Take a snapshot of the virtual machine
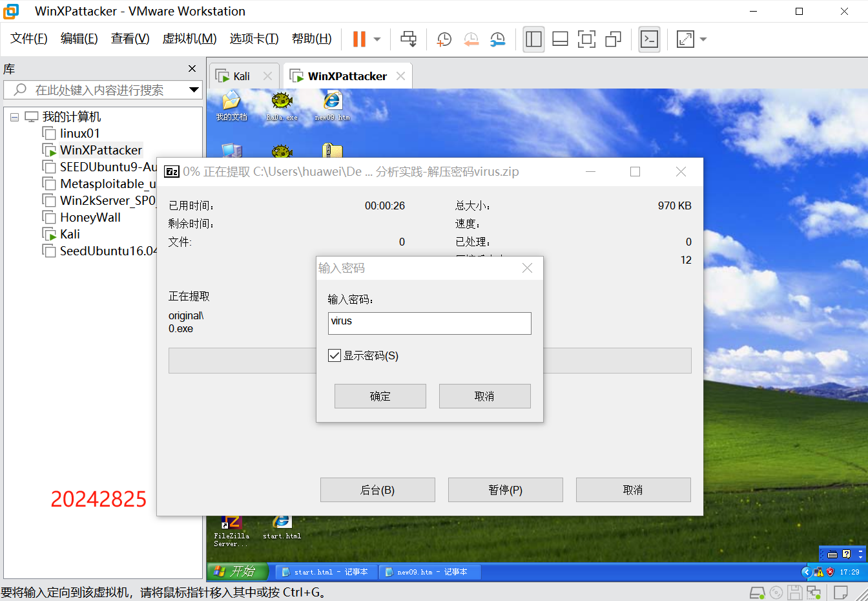868x601 pixels. [x=444, y=39]
